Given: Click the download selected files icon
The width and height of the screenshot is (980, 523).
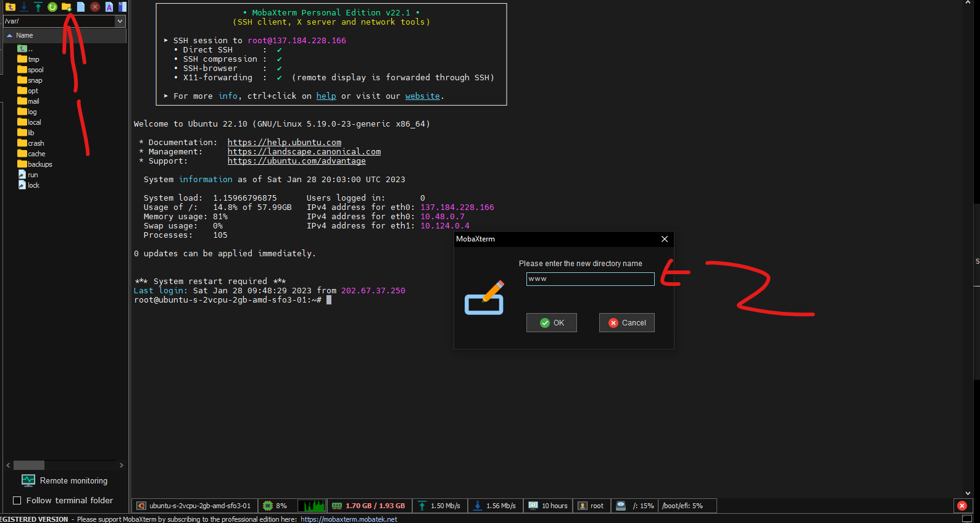Looking at the screenshot, I should [x=24, y=7].
